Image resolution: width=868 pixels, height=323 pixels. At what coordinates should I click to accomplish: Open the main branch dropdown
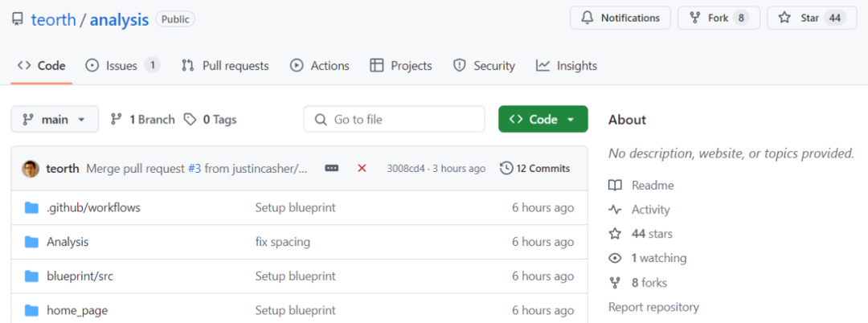pyautogui.click(x=55, y=119)
